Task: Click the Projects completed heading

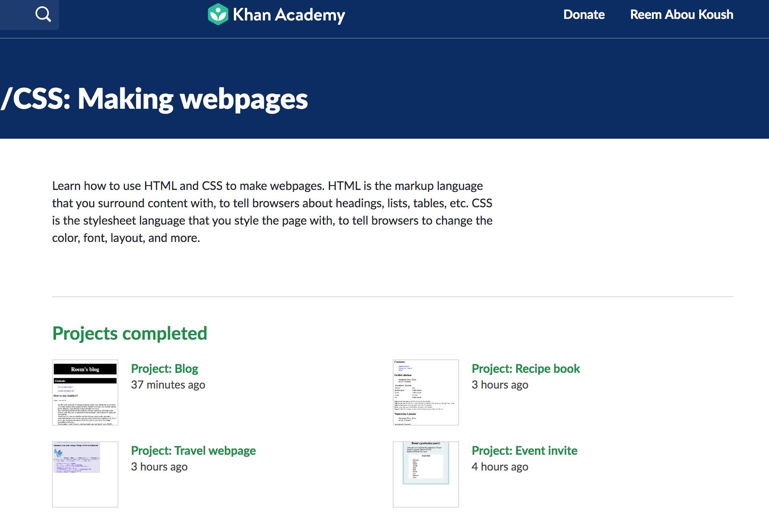Action: coord(130,333)
